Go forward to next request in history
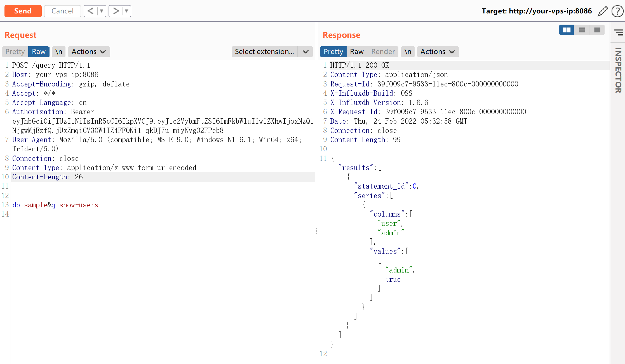 click(116, 11)
